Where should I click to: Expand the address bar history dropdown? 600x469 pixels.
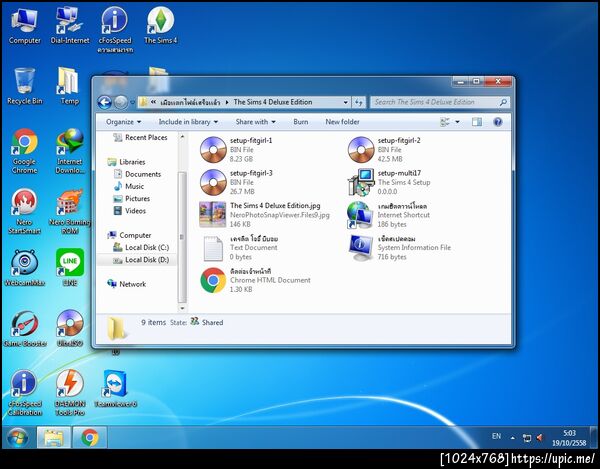tap(346, 102)
